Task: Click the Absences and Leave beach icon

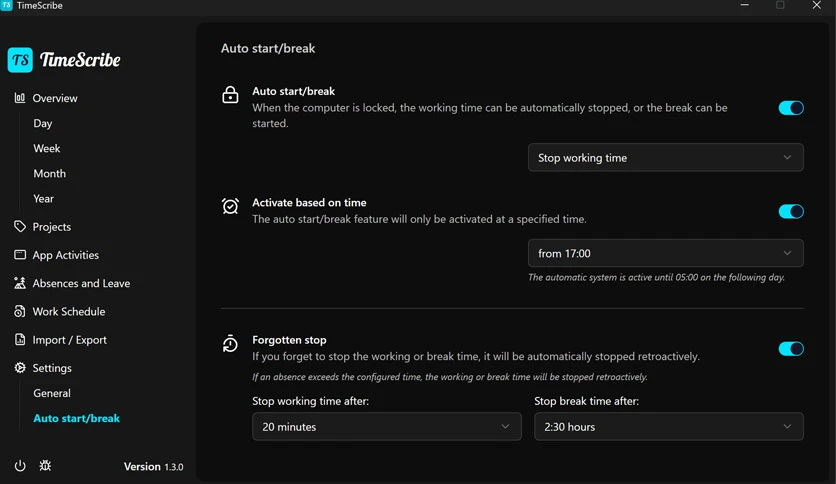Action: [20, 283]
